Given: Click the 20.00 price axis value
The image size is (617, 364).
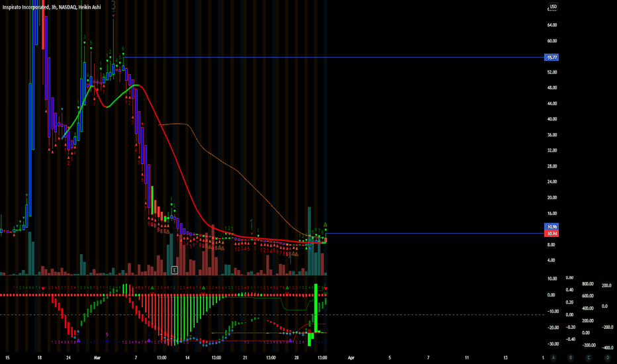Looking at the screenshot, I should pyautogui.click(x=552, y=198).
